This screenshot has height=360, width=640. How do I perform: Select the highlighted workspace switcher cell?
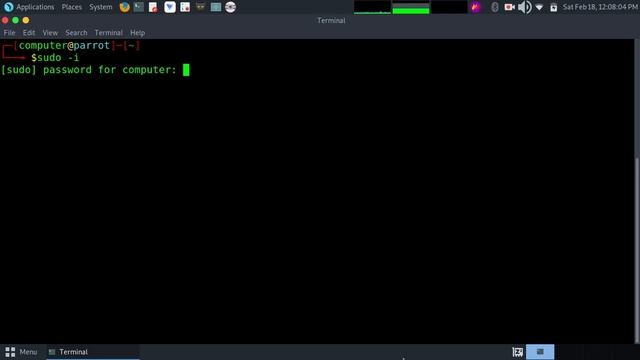click(540, 352)
